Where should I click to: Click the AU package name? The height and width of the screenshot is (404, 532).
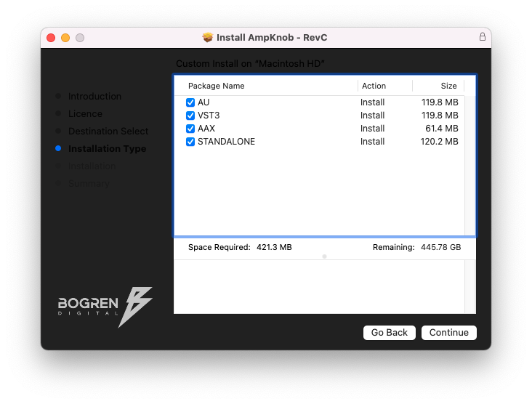click(203, 102)
